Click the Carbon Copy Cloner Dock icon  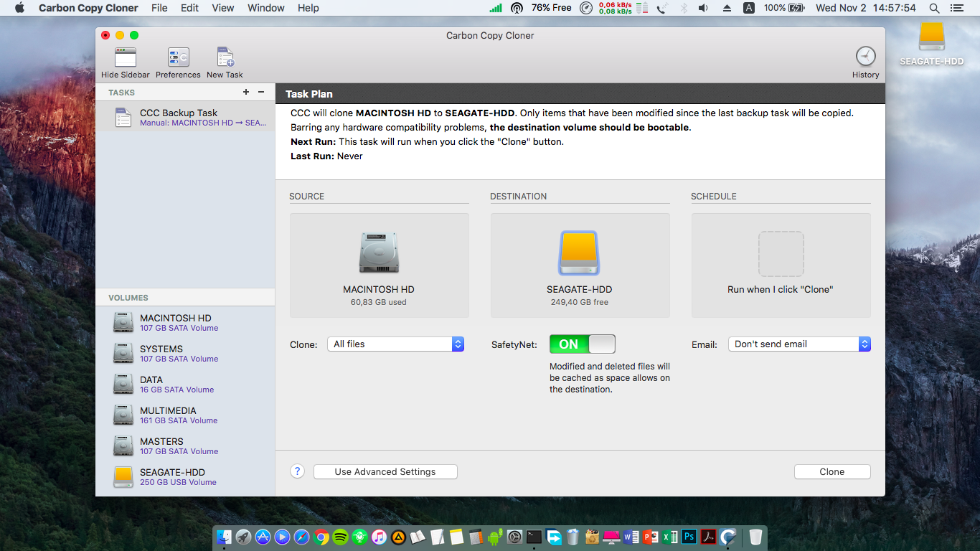click(x=728, y=537)
